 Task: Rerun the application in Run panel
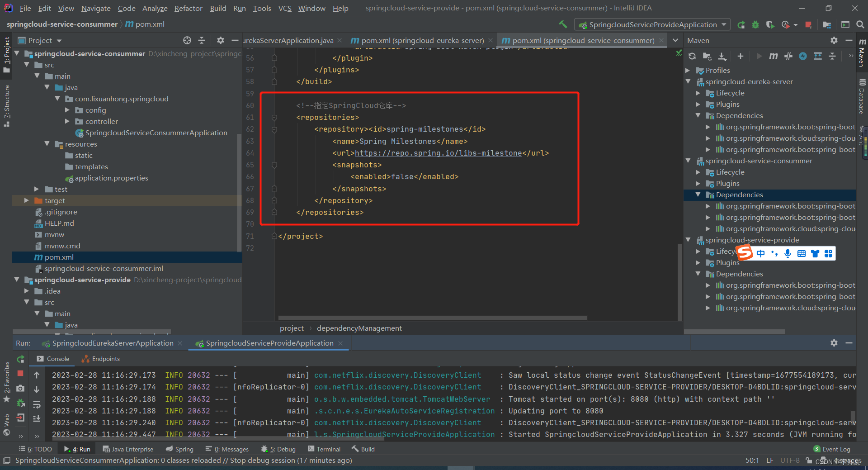coord(20,359)
